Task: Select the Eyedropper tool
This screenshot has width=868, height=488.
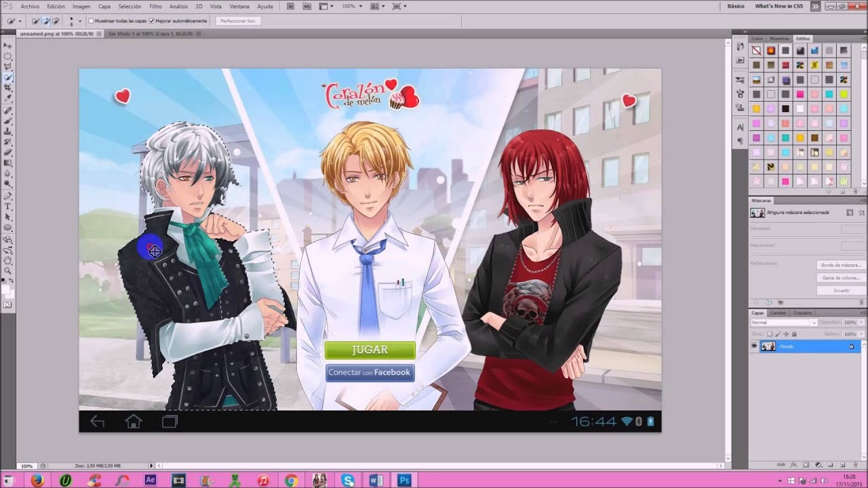Action: pos(8,98)
